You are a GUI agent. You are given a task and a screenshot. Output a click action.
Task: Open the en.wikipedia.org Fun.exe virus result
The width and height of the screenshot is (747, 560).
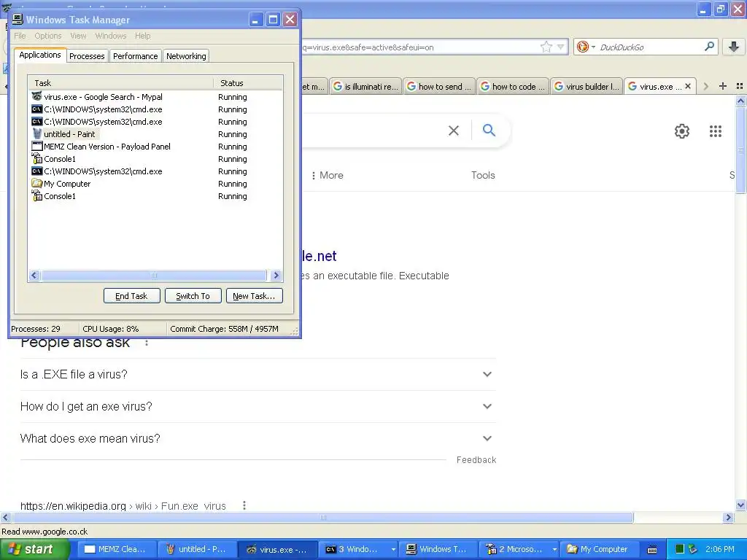tap(123, 506)
